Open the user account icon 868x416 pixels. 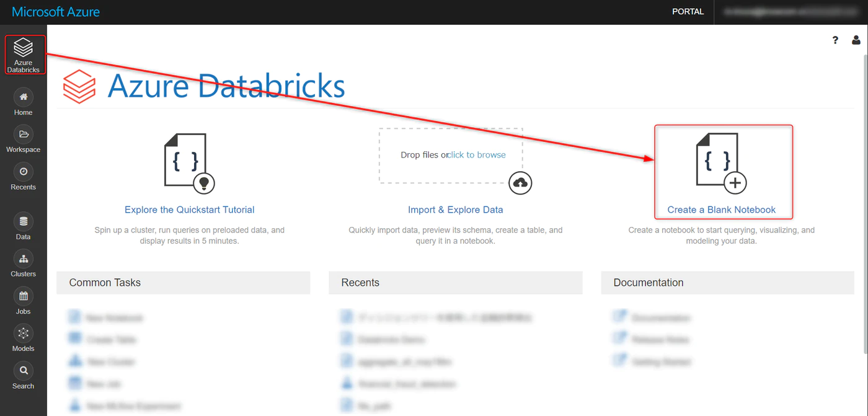point(856,40)
